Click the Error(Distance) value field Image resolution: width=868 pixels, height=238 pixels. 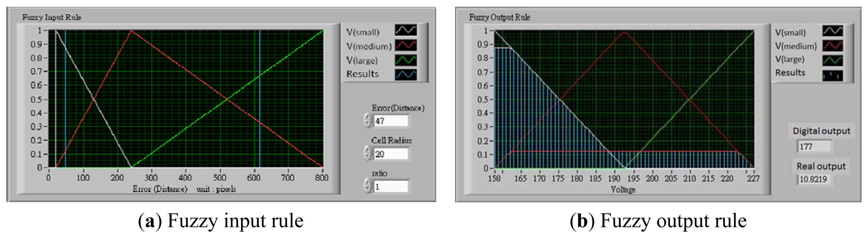(x=391, y=121)
